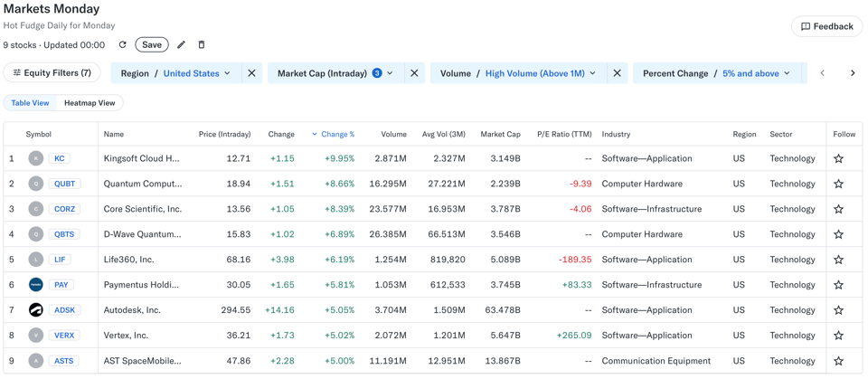Remove the Region filter with its X

point(251,73)
